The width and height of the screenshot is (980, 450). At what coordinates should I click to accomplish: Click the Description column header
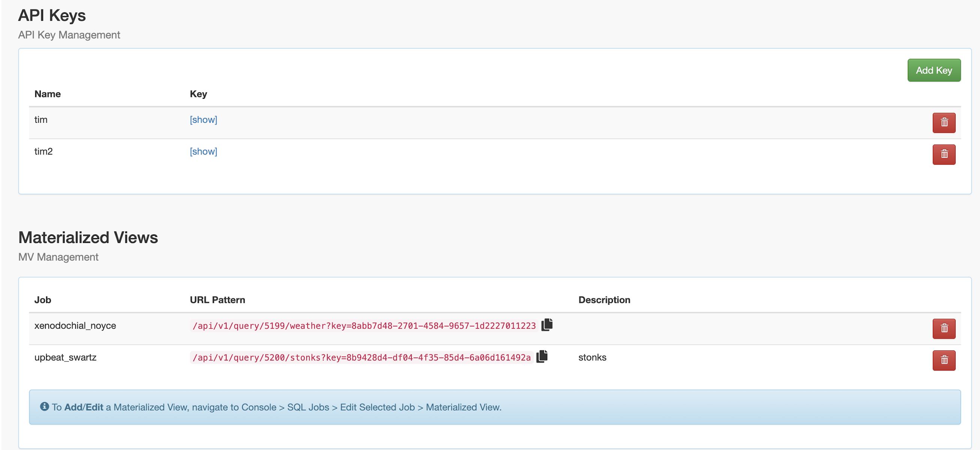[604, 300]
